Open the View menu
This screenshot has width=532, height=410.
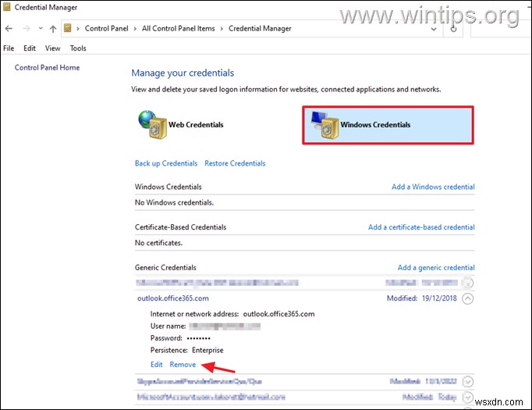[52, 48]
